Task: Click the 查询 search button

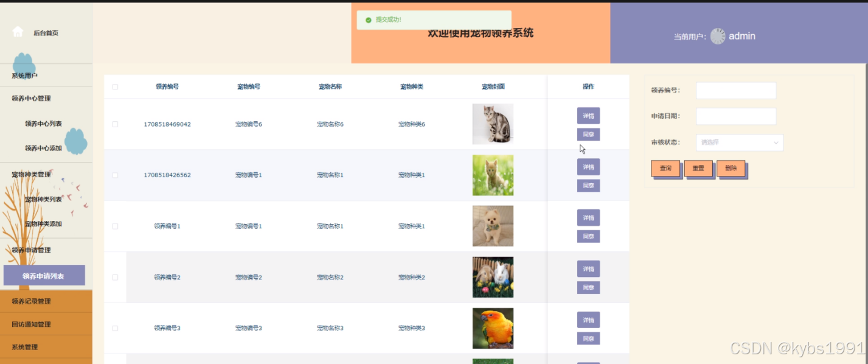Action: (x=665, y=168)
